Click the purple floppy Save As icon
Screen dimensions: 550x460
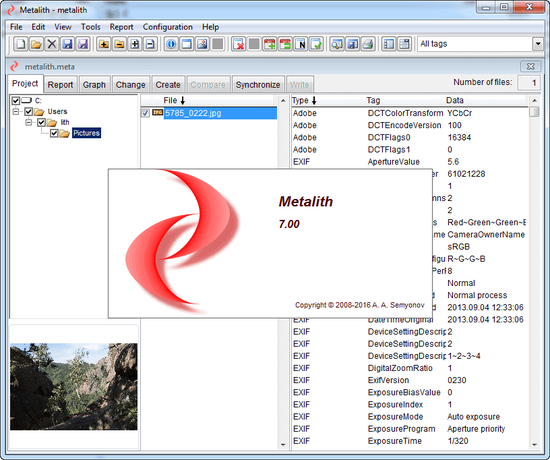(x=83, y=44)
